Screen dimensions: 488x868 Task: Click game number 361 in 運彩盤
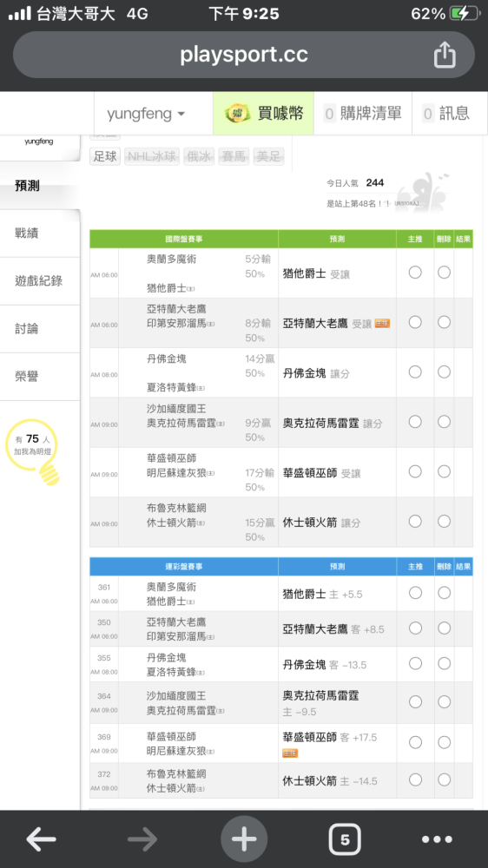(x=104, y=588)
